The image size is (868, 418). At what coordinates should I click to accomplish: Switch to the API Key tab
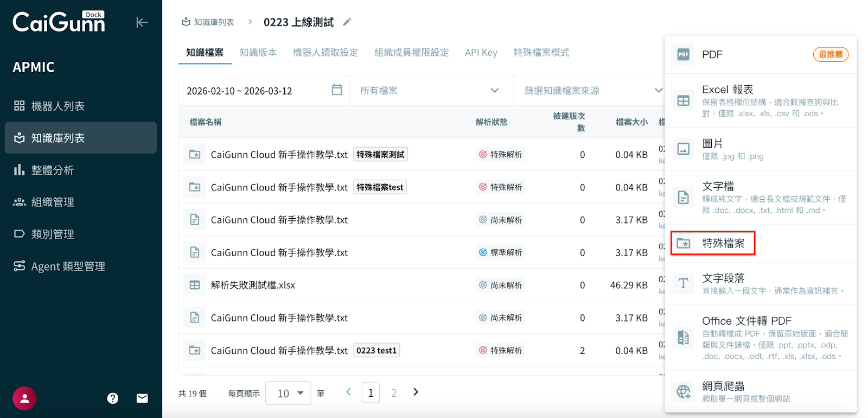point(481,53)
